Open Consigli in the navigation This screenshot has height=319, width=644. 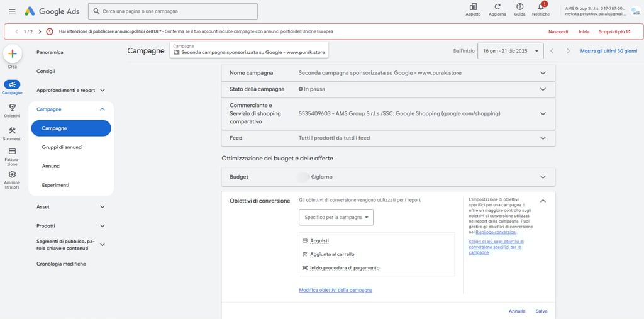[x=45, y=71]
